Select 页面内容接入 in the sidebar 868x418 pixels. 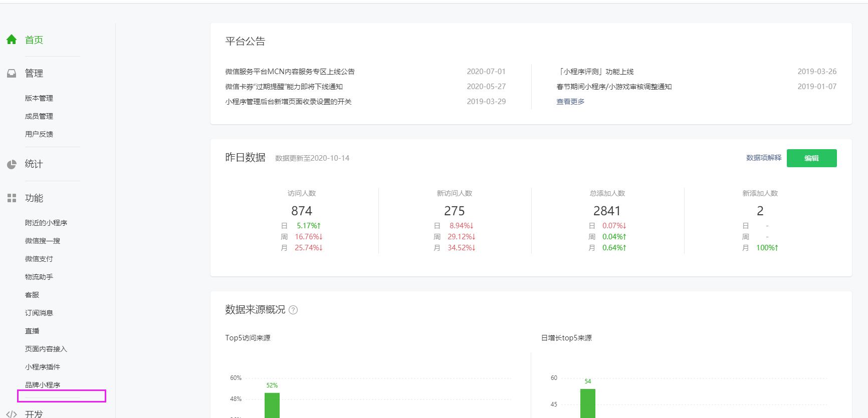click(x=46, y=349)
